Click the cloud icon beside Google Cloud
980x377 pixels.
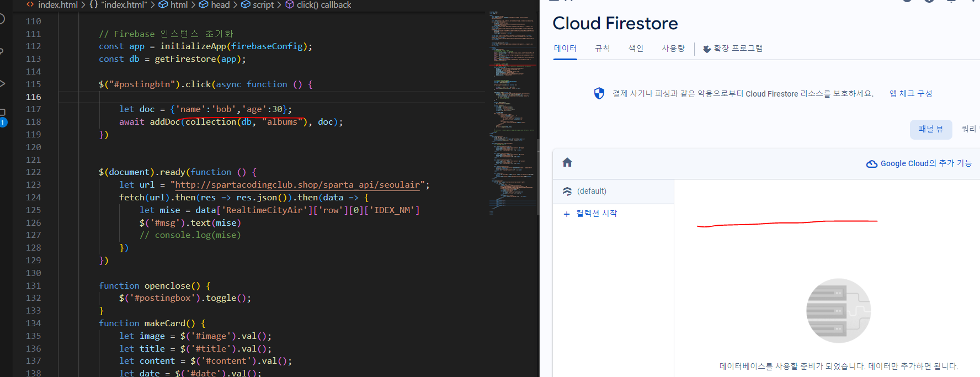872,164
